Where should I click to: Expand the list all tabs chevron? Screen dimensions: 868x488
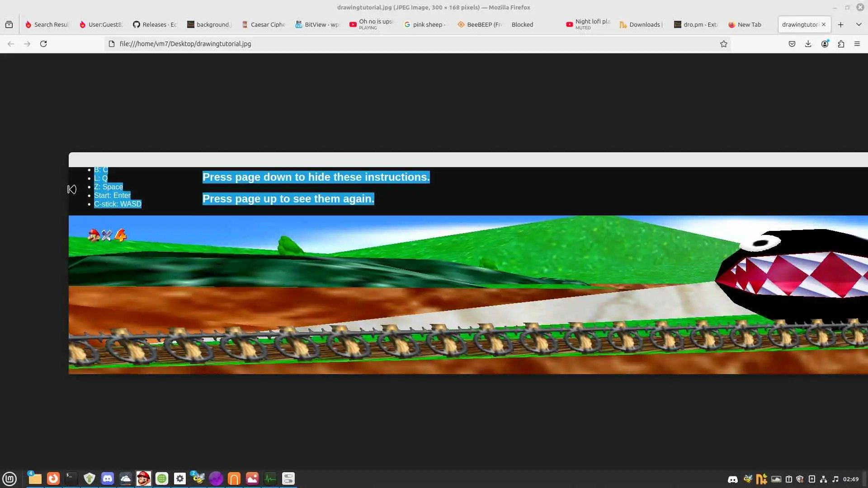[x=859, y=24]
